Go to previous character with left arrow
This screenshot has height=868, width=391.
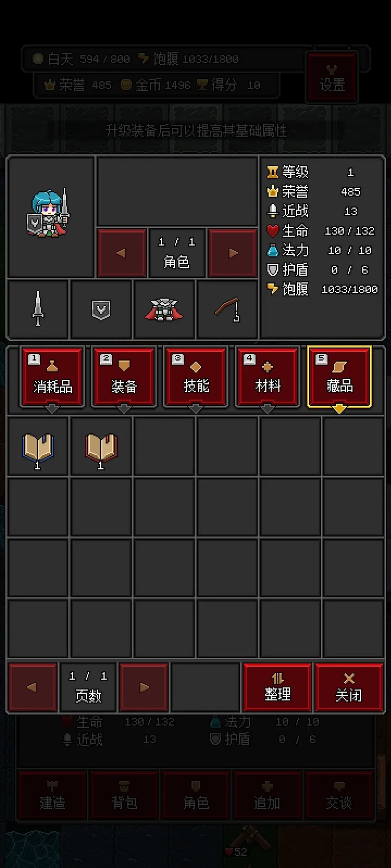[x=122, y=253]
